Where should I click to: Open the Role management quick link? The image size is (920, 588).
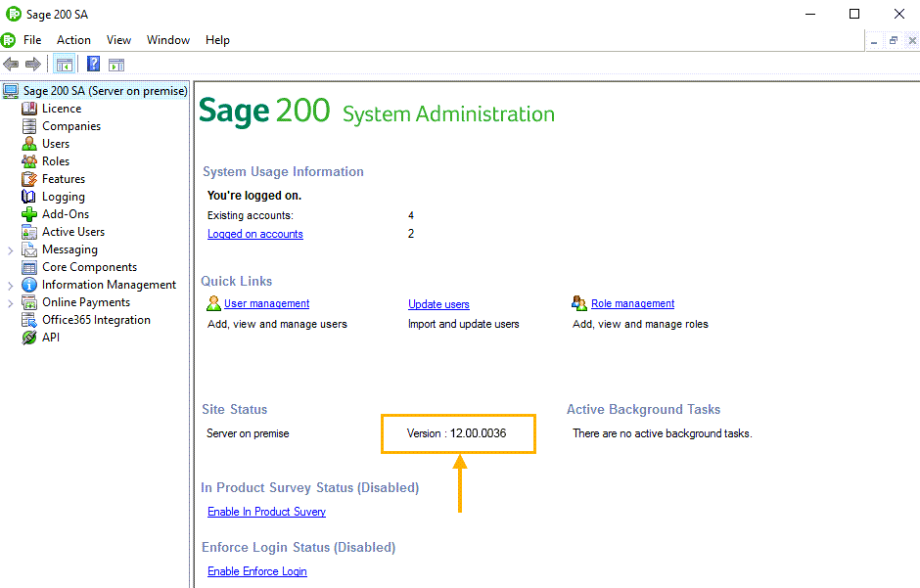(x=632, y=303)
